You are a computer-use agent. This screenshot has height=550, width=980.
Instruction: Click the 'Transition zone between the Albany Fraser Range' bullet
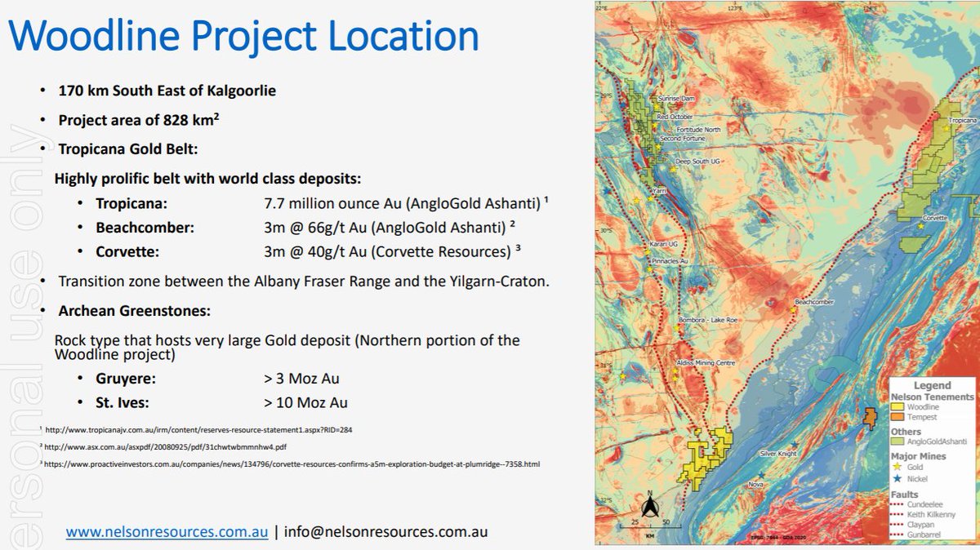pyautogui.click(x=304, y=282)
